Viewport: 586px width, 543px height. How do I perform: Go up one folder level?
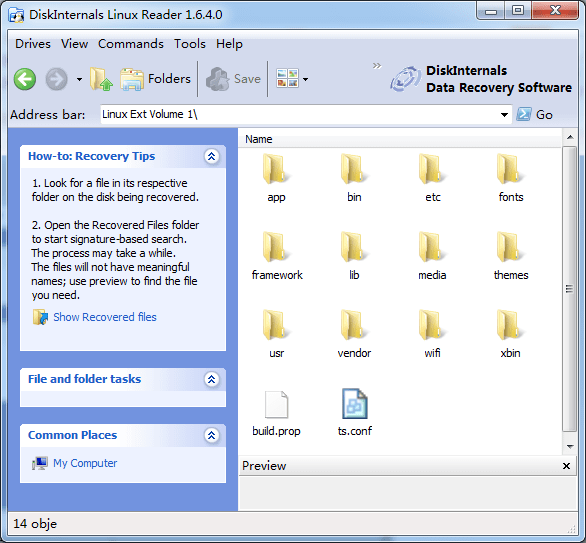pyautogui.click(x=101, y=79)
